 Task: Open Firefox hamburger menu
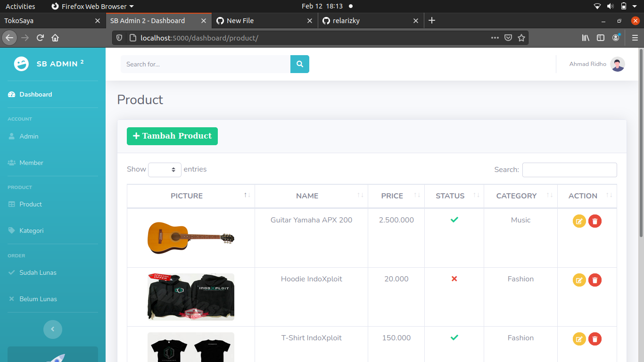coord(635,38)
